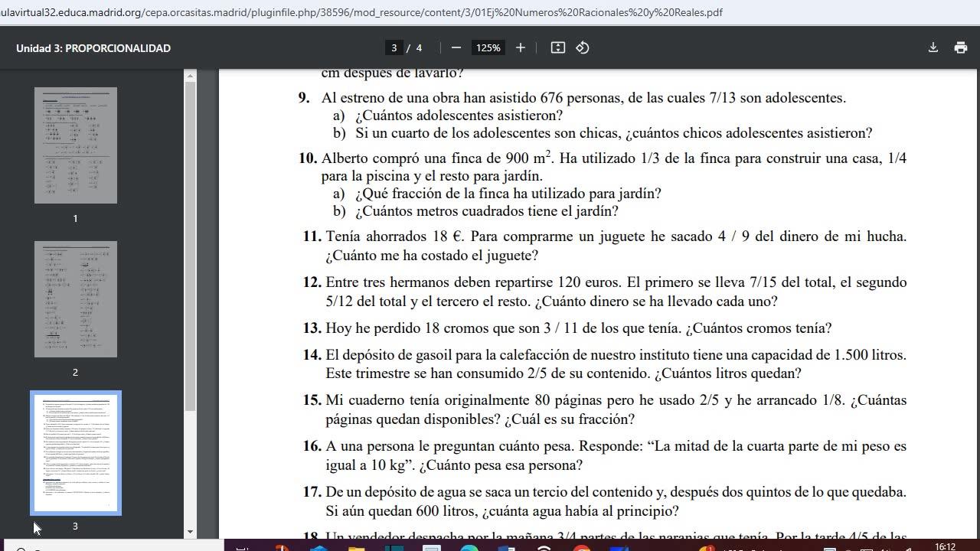This screenshot has height=551, width=980.
Task: Click the line 'Hoy he perdido 18 cromos'
Action: coord(579,328)
